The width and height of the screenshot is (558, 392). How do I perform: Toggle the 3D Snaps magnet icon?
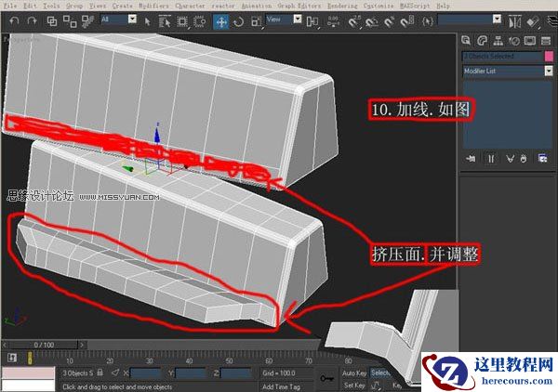[x=353, y=21]
